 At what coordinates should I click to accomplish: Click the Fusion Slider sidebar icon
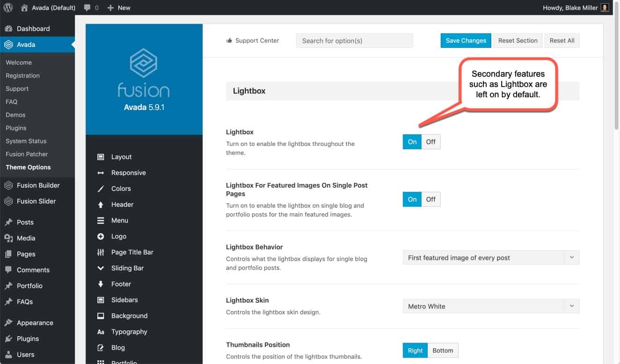coord(8,201)
